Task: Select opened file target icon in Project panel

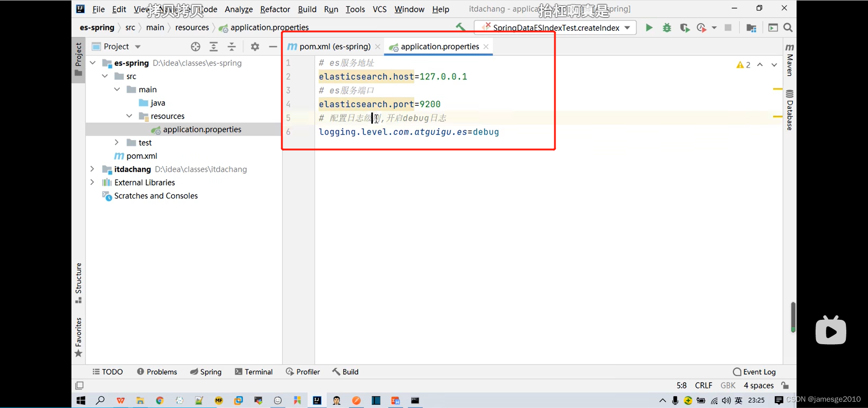Action: [x=195, y=47]
